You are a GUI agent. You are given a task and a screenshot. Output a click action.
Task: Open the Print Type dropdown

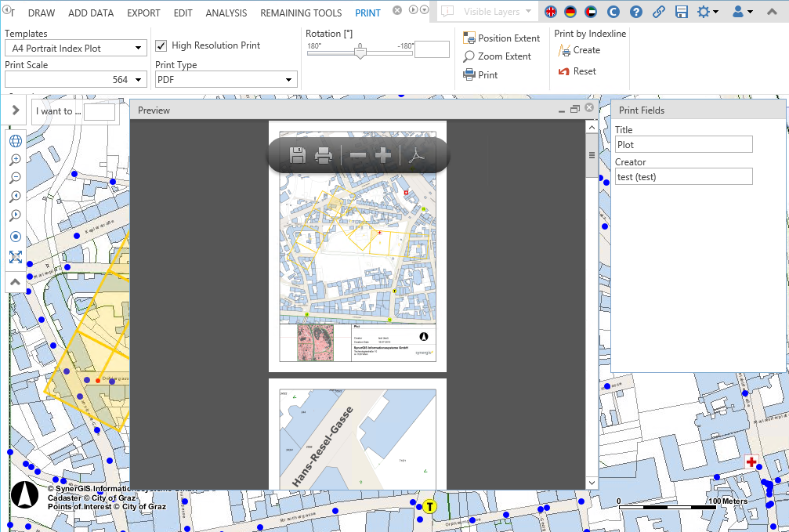click(291, 79)
